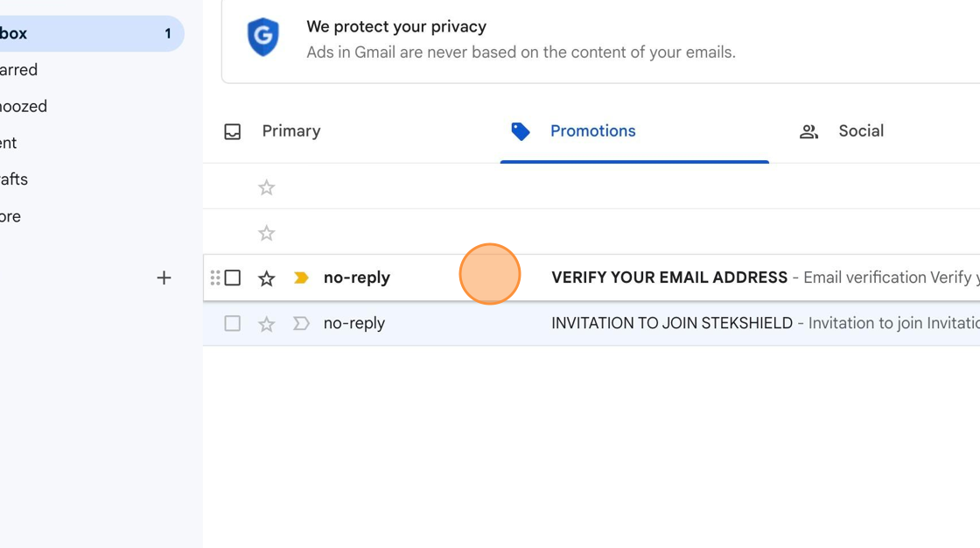980x548 pixels.
Task: Click the star in the second empty row
Action: pos(266,233)
